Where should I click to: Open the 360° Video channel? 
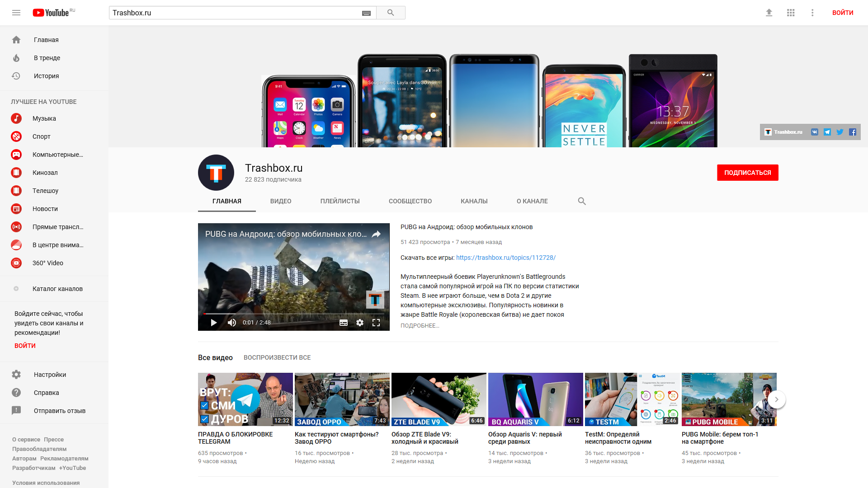coord(54,263)
